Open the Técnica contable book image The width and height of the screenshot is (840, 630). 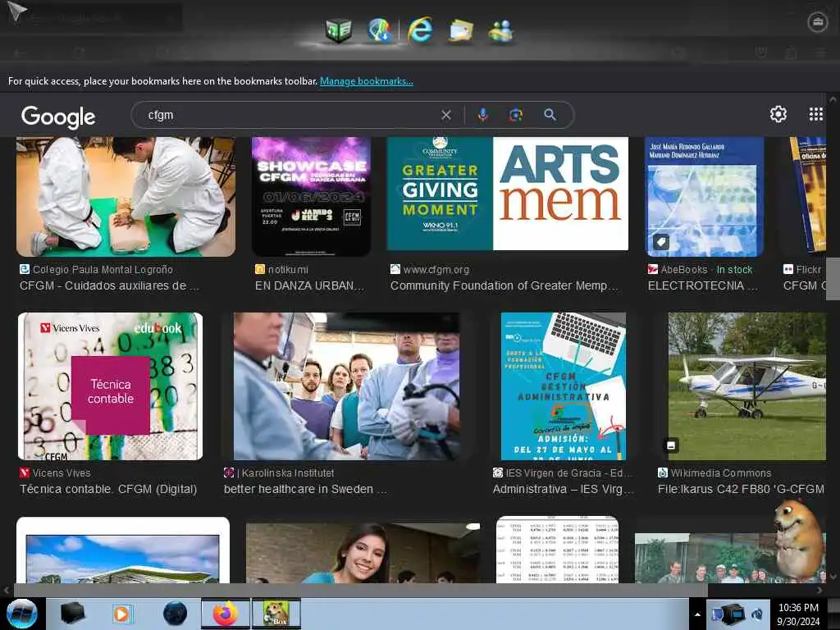(111, 386)
